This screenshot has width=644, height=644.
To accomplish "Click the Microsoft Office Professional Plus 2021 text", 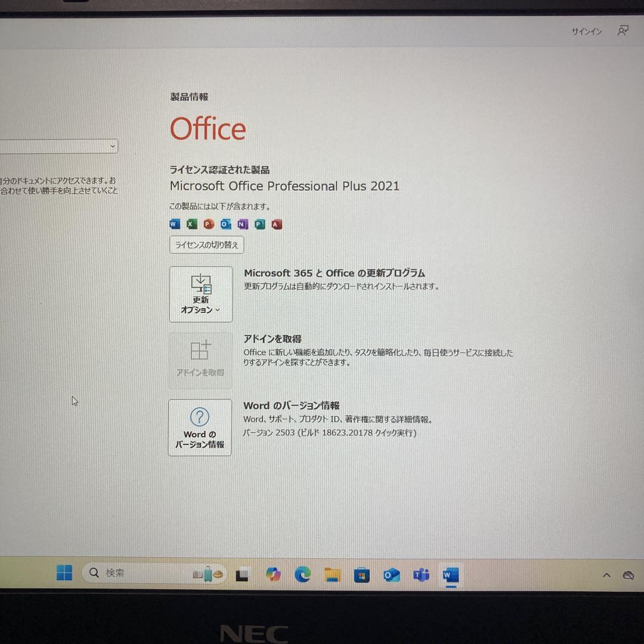I will [x=284, y=186].
